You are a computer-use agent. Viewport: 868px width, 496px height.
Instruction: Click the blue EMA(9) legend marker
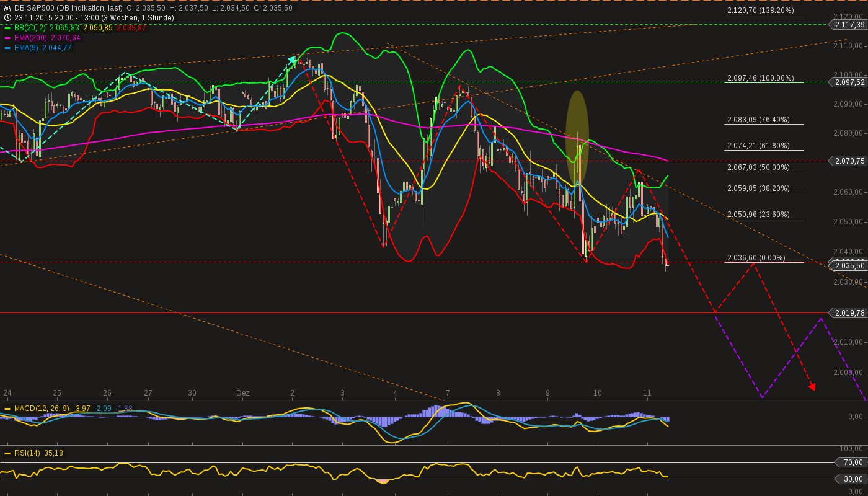[x=7, y=48]
